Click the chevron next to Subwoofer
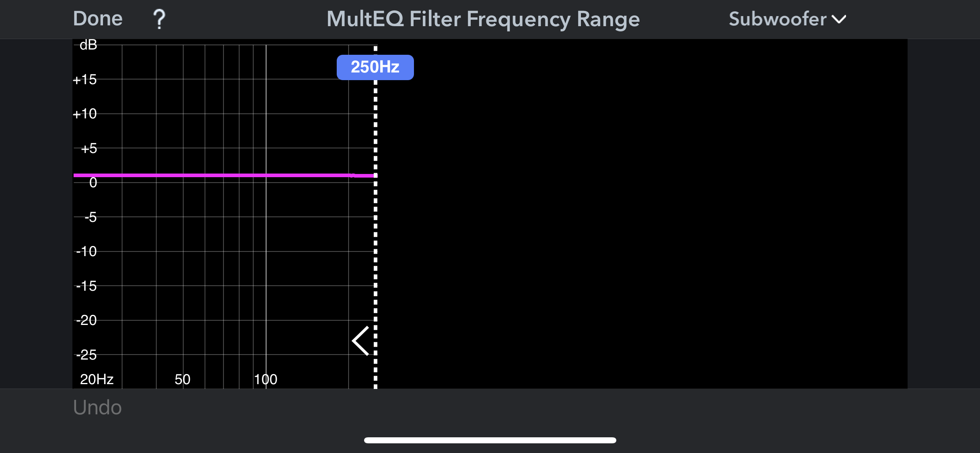Image resolution: width=980 pixels, height=453 pixels. click(x=839, y=19)
